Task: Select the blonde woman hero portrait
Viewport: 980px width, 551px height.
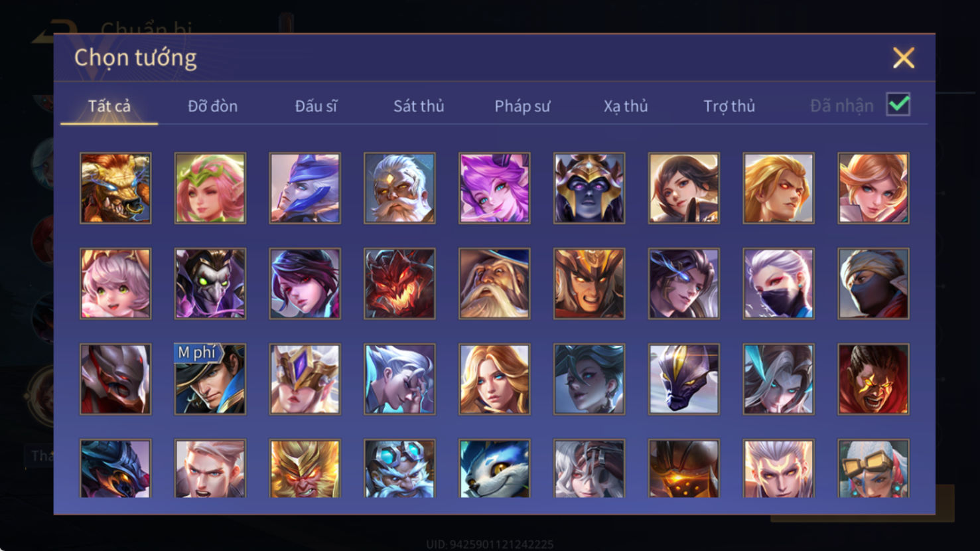Action: click(x=494, y=379)
